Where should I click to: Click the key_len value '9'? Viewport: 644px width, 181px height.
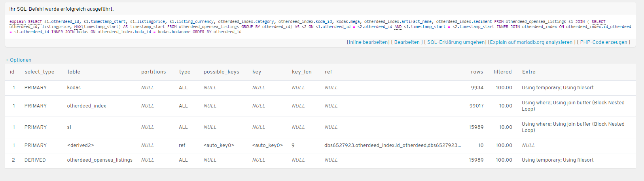coord(293,145)
